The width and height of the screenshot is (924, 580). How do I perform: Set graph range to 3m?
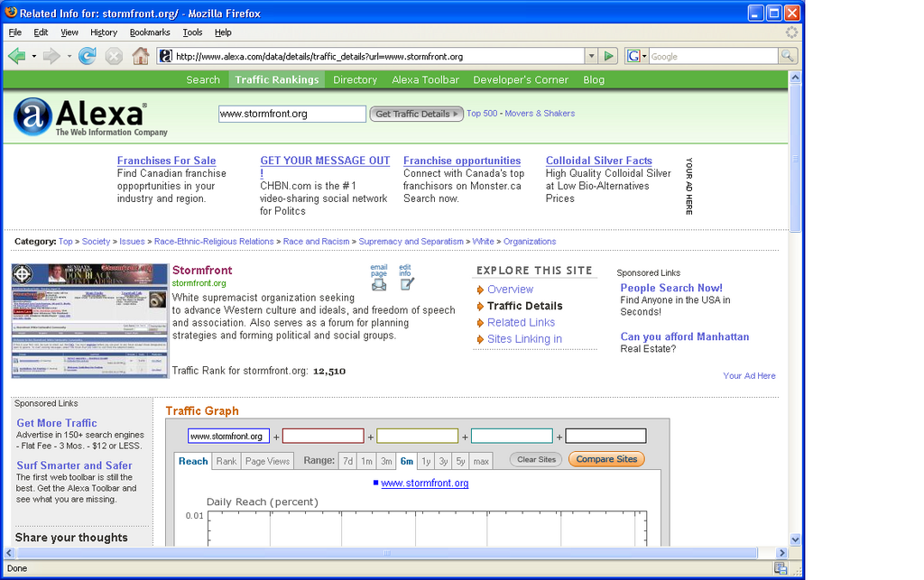click(386, 461)
